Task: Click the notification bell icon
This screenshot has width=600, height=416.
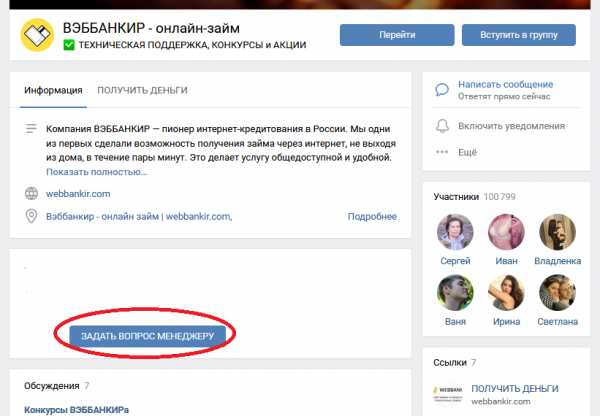Action: (x=442, y=126)
